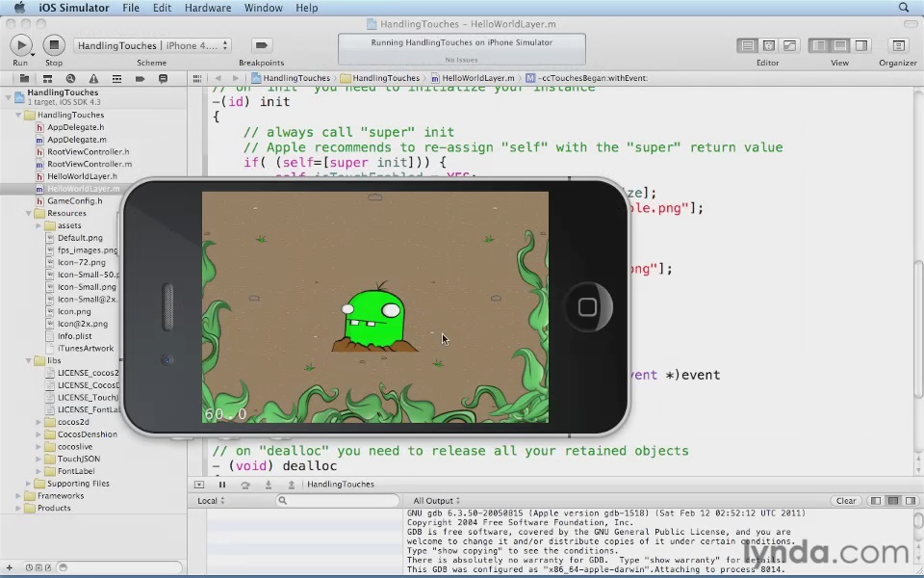
Task: Open the Hardware menu
Action: click(207, 8)
